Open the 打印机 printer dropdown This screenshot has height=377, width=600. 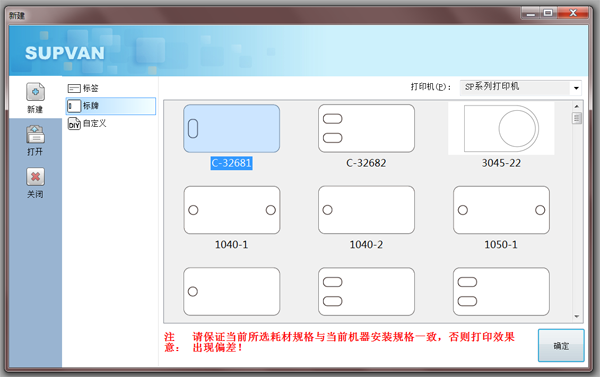[x=520, y=88]
